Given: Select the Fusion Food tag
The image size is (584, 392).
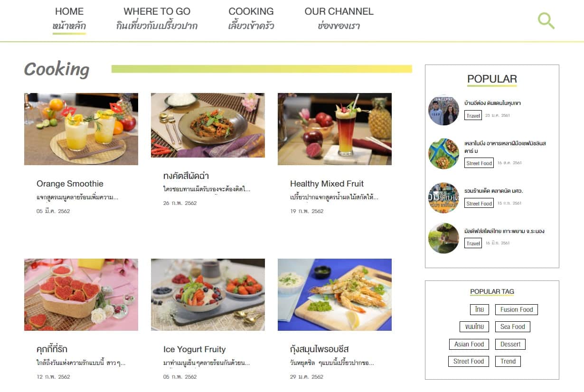Looking at the screenshot, I should pyautogui.click(x=517, y=309).
